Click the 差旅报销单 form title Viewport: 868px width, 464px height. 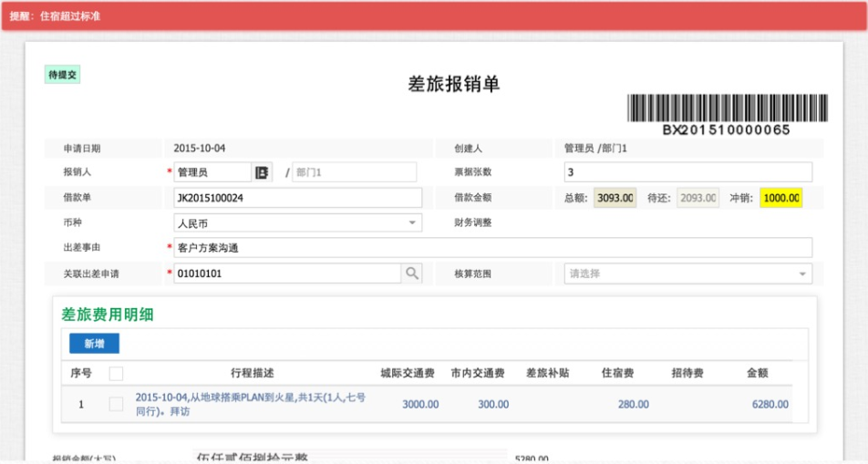tap(454, 84)
